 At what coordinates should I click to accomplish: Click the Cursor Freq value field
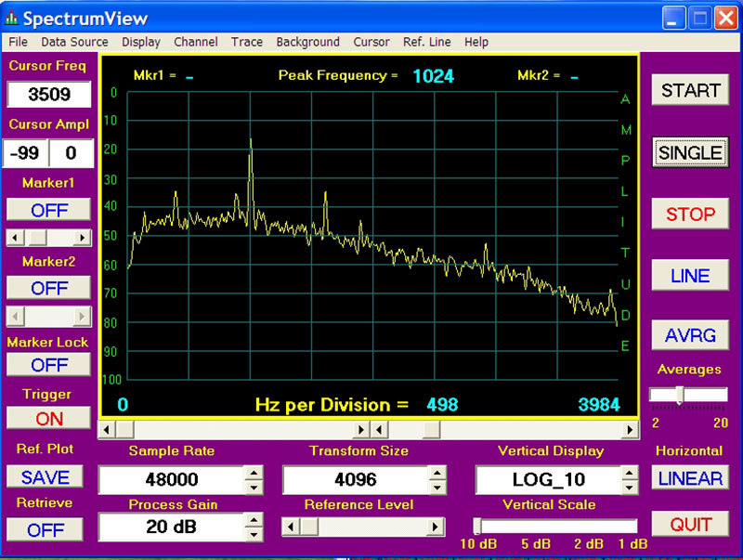pos(49,95)
